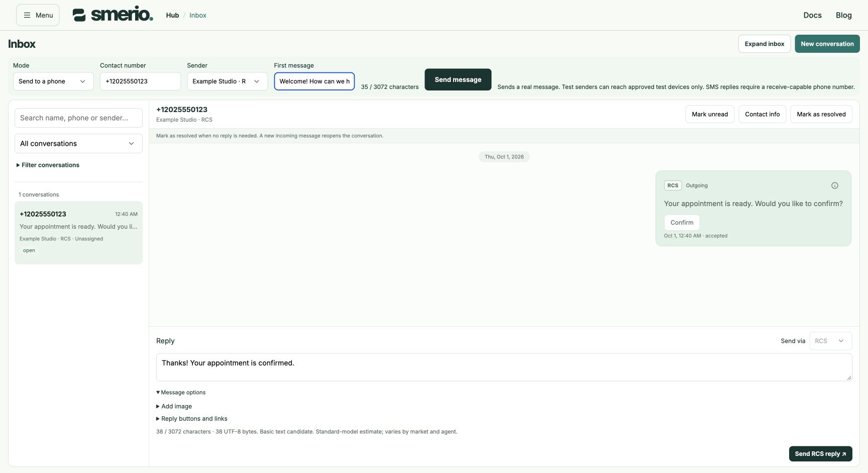Viewport: 868px width, 473px height.
Task: Open the hamburger Menu button
Action: point(38,15)
